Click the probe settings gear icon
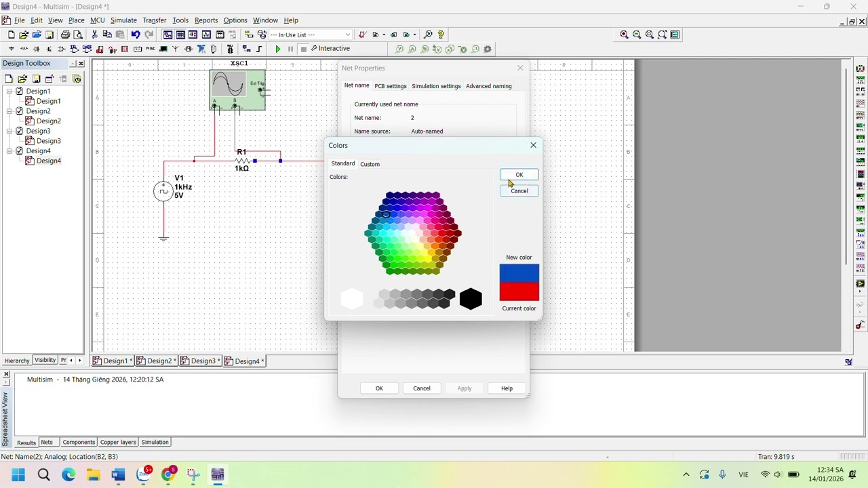 [488, 49]
